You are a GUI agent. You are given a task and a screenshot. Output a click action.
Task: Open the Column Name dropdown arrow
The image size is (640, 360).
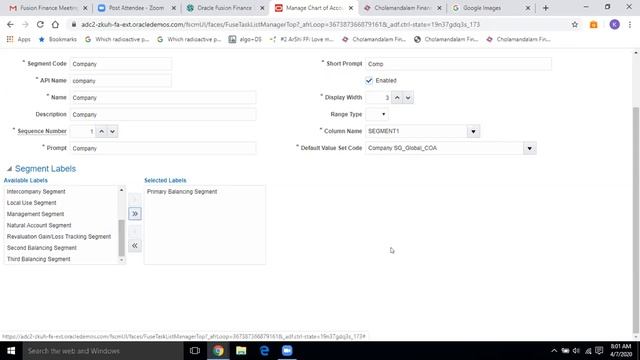tap(473, 131)
